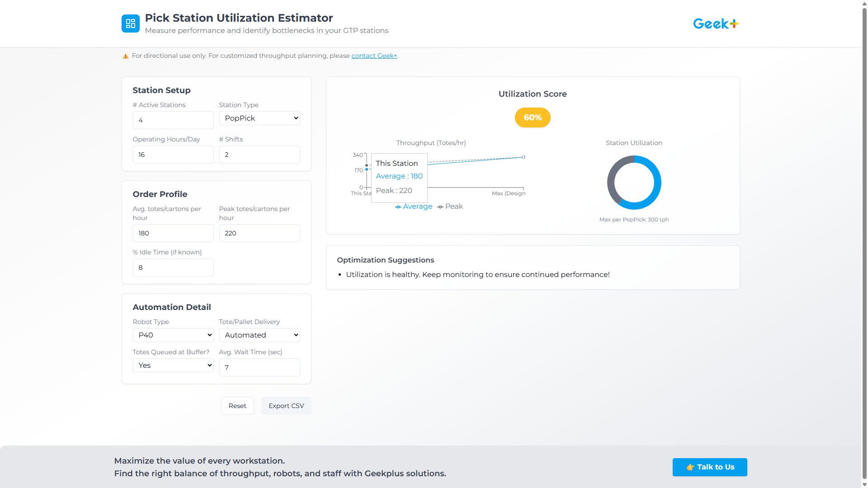Click the Talk to Us button

(709, 467)
